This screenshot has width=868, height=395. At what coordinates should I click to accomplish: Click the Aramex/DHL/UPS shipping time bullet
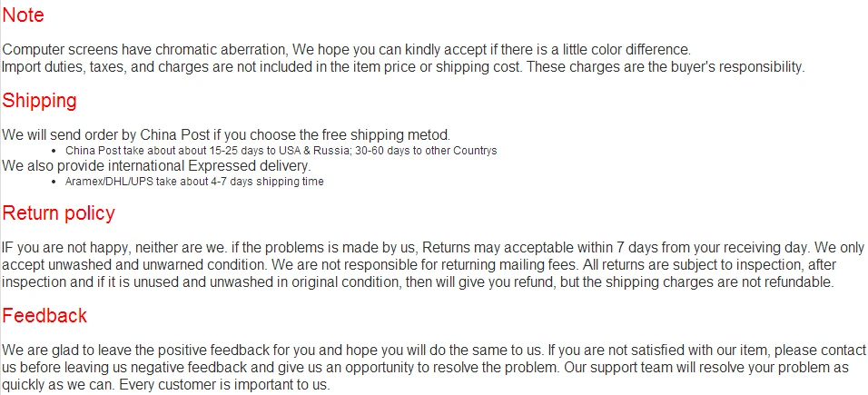(194, 182)
